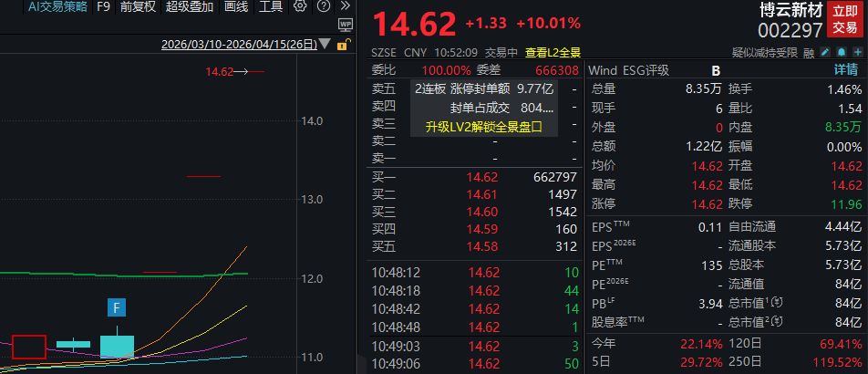Open the 查看L2全景 link
Viewport: 868px width, 374px height.
click(x=553, y=53)
